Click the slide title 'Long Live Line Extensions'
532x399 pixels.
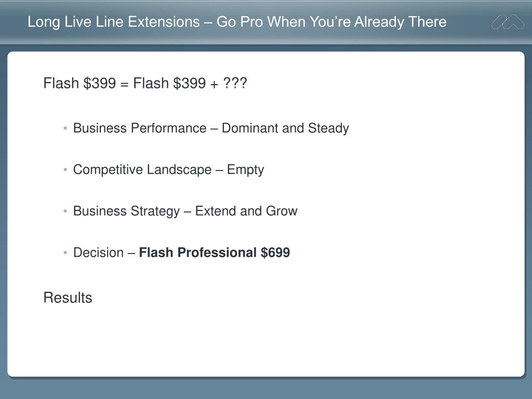coord(114,22)
